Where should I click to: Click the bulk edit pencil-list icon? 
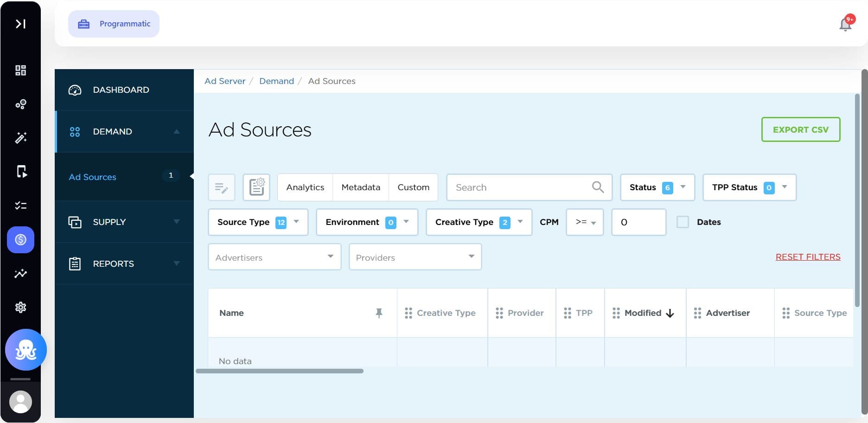(x=222, y=187)
